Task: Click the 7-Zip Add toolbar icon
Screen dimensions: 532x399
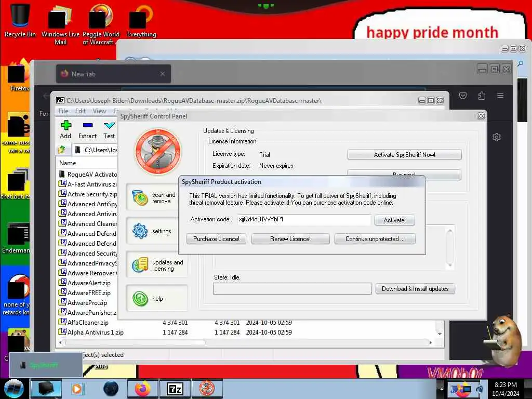Action: pos(65,129)
